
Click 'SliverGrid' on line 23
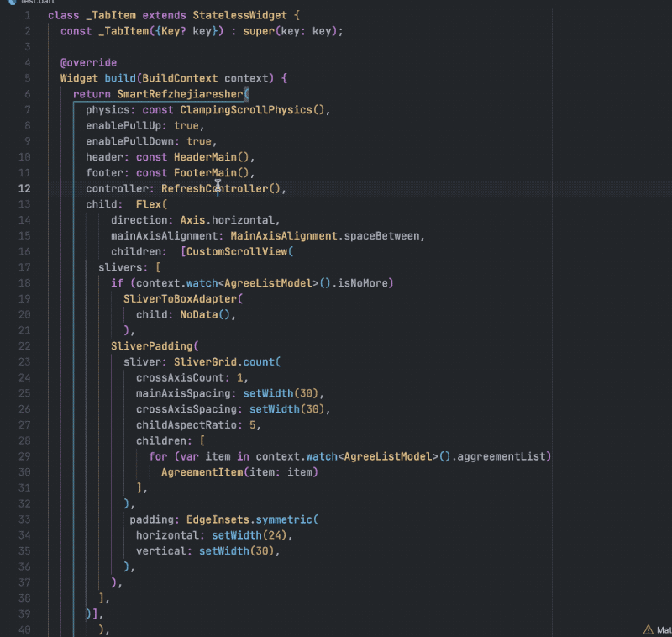[x=205, y=362]
